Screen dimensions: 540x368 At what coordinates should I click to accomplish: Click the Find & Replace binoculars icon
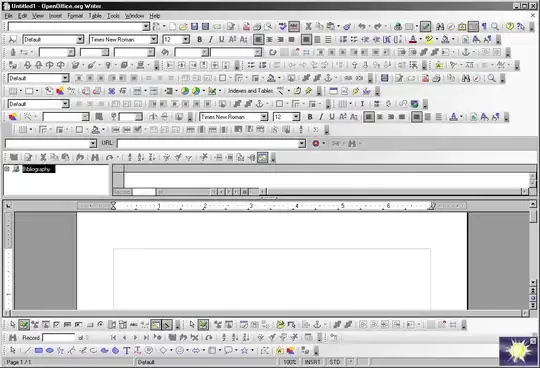pos(440,27)
